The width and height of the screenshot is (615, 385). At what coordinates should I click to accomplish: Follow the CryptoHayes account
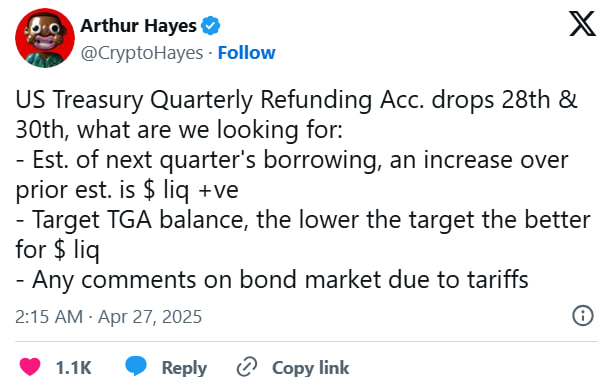tap(246, 53)
